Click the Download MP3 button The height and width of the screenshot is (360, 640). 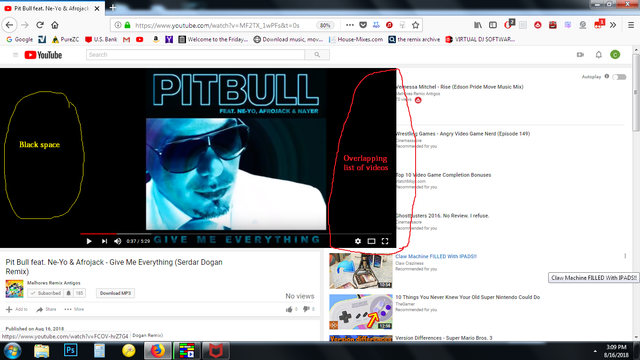click(x=116, y=293)
